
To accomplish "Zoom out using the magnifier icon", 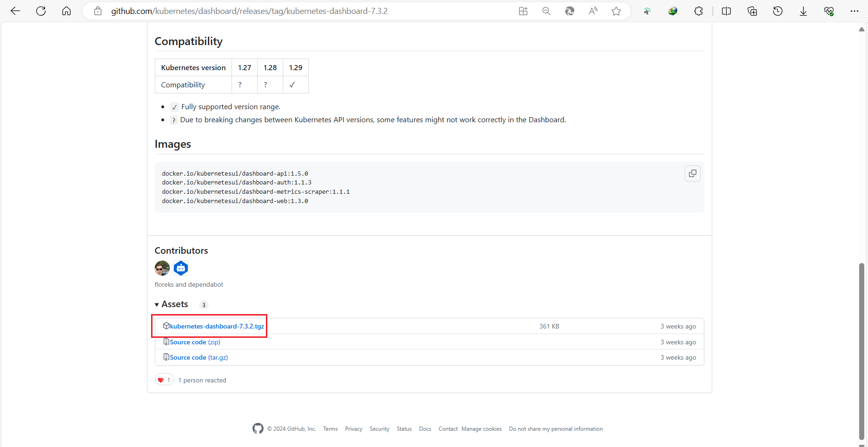I will click(x=546, y=11).
